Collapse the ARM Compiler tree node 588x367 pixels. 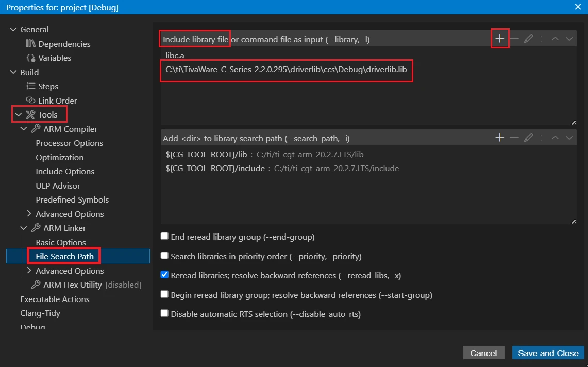click(24, 129)
